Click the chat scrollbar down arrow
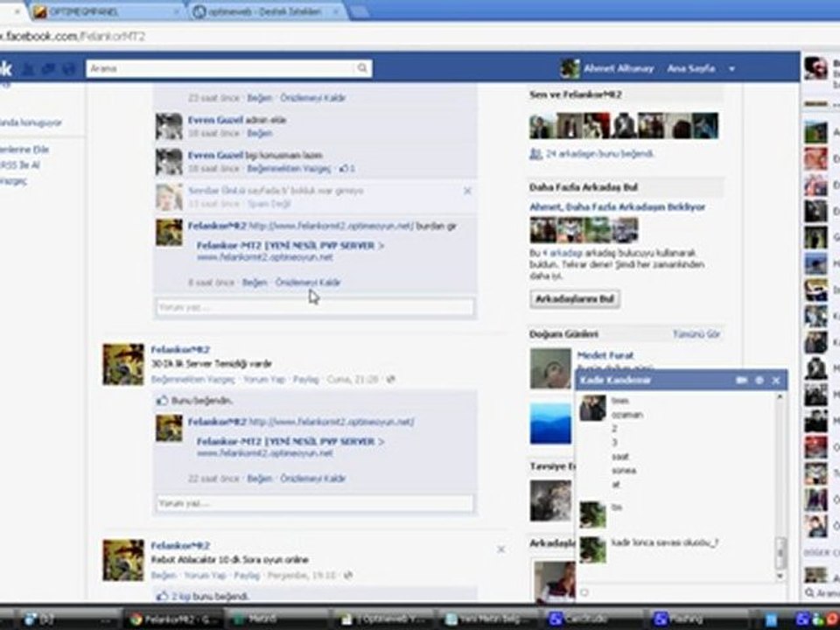840x630 pixels. pyautogui.click(x=780, y=576)
